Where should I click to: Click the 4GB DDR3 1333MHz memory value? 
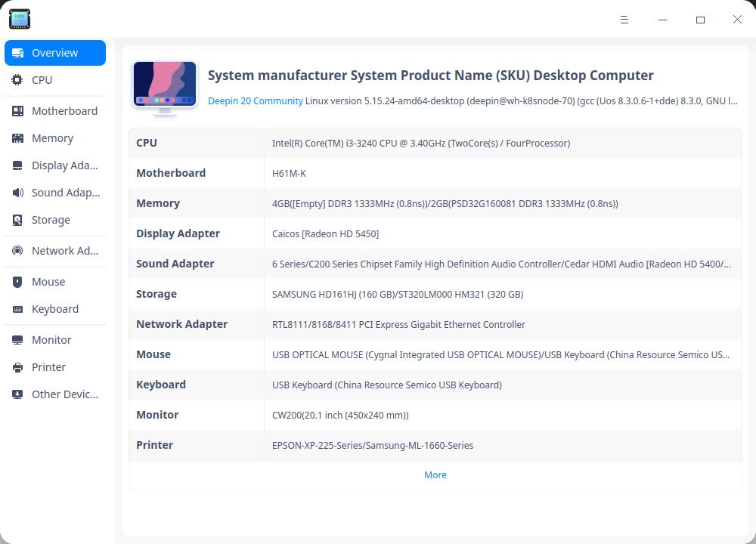coord(445,204)
